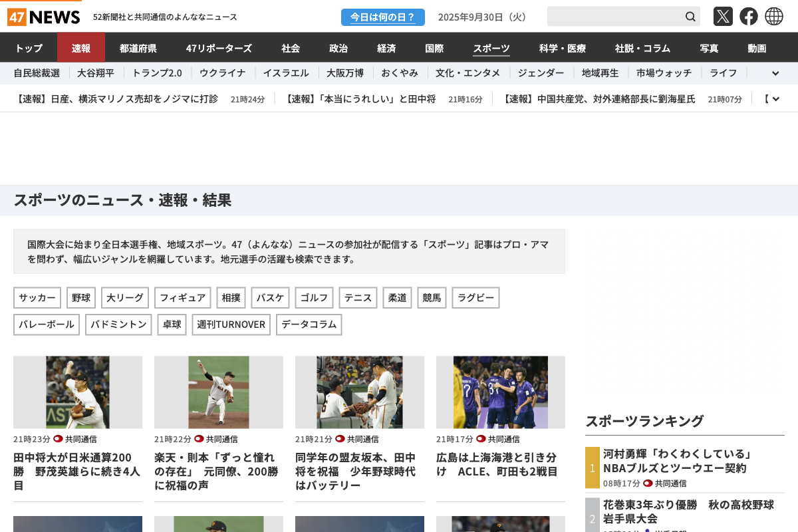
Task: Expand the topic keywords bar chevron
Action: [775, 73]
